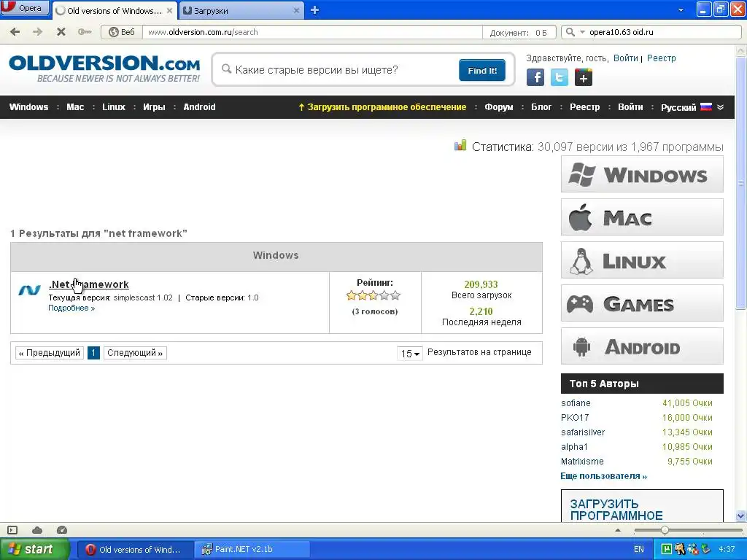Open alpha1 author profile
Screen dimensions: 747x560
coord(574,447)
